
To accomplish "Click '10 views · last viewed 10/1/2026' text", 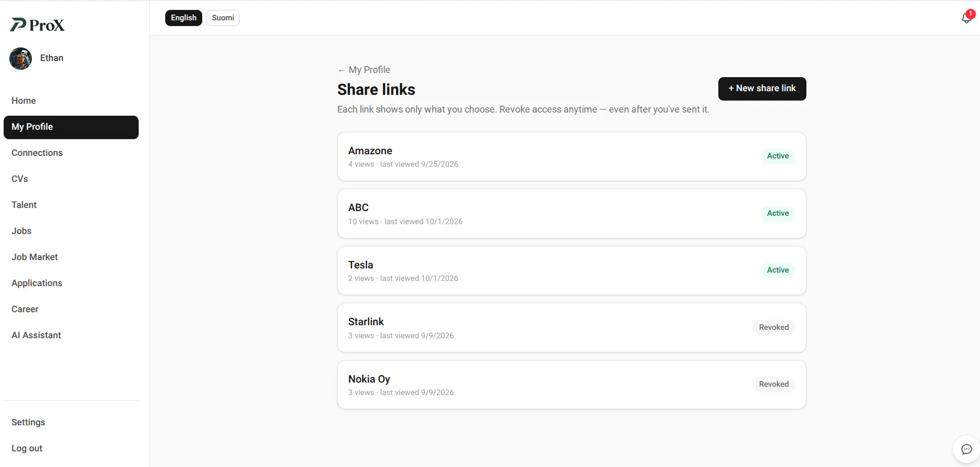I will point(405,222).
